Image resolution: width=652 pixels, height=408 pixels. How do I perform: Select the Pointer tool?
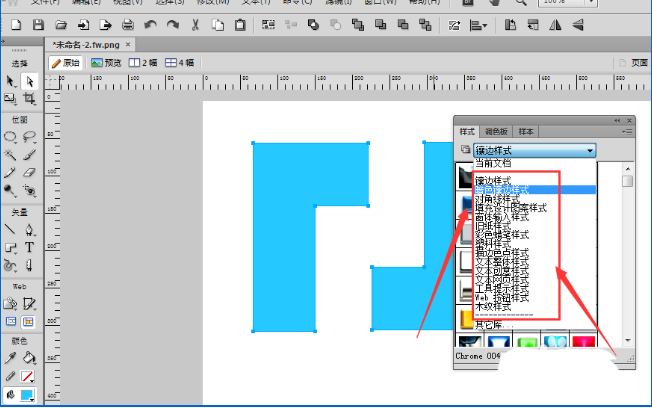click(x=10, y=81)
